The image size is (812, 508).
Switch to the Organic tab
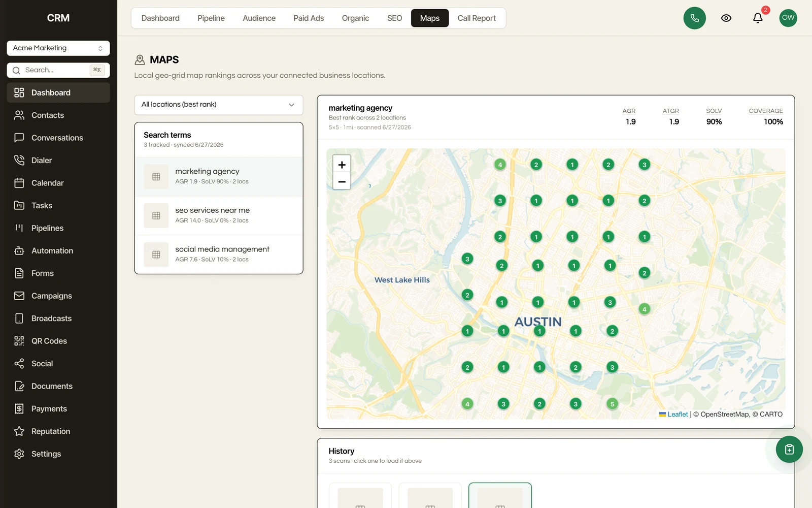(355, 18)
